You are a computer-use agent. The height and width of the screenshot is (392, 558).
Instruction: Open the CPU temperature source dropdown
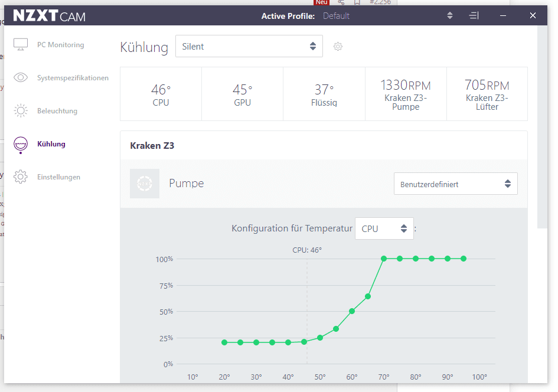[x=384, y=228]
